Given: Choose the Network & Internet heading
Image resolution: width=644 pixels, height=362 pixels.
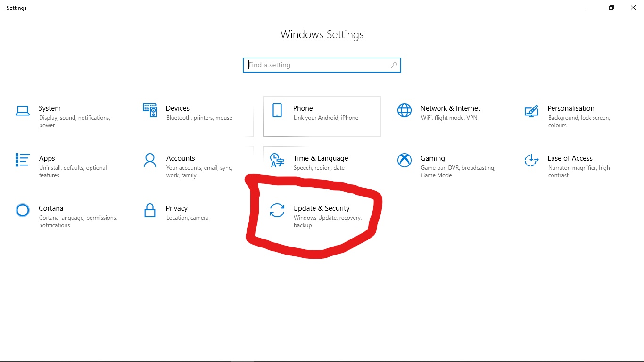Looking at the screenshot, I should tap(450, 108).
